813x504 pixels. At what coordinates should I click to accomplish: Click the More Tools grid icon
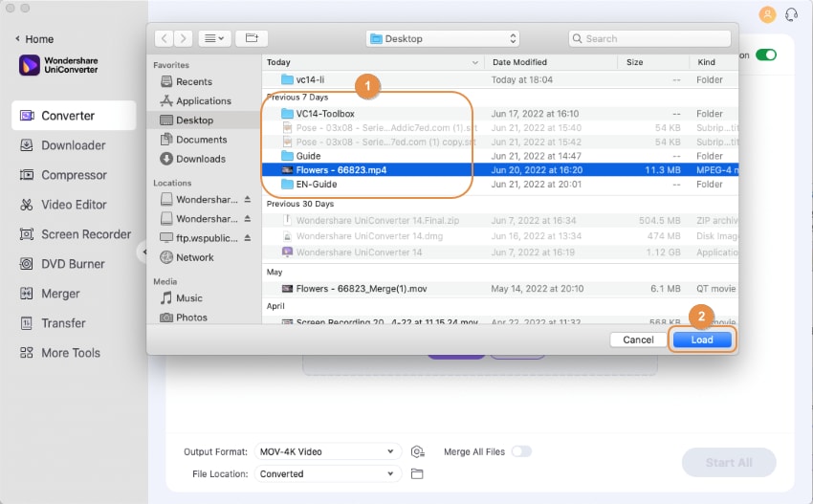point(27,353)
